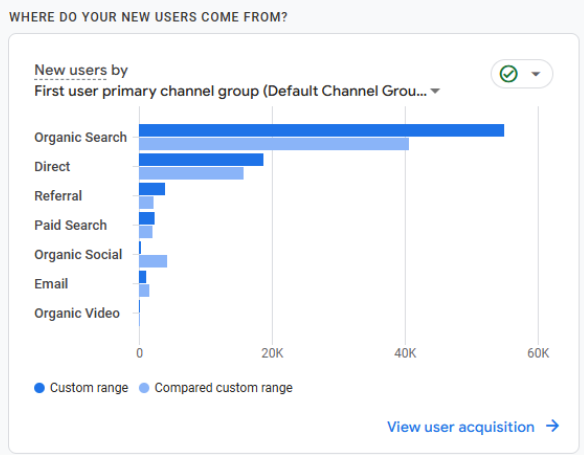The image size is (584, 459).
Task: Click the Email light blue comparison bar
Action: pyautogui.click(x=144, y=291)
